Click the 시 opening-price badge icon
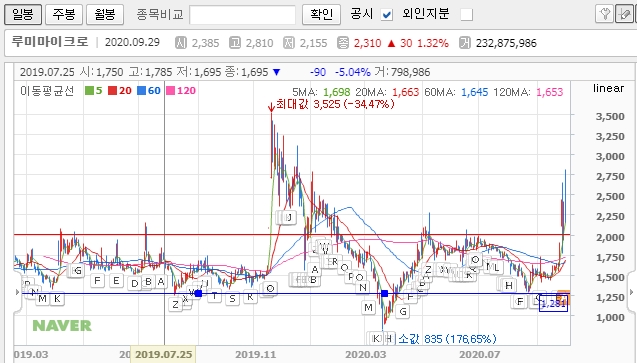Viewport: 637px width, 363px height. (x=181, y=43)
